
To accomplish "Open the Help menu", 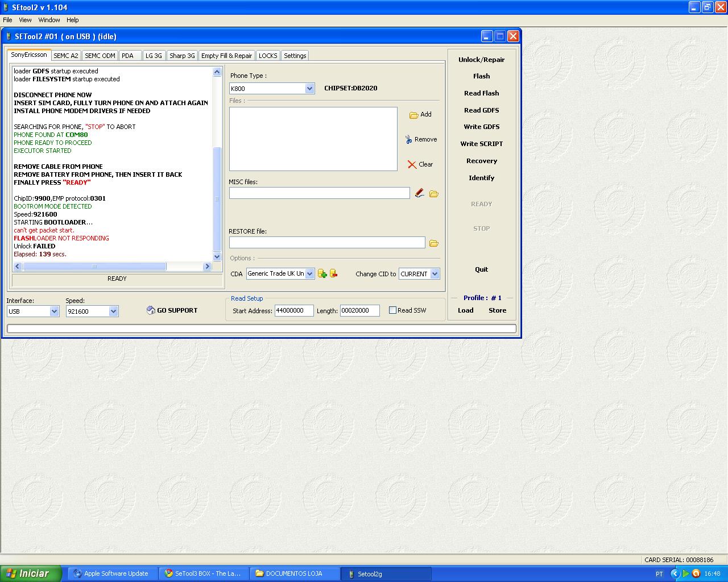I will (x=73, y=20).
